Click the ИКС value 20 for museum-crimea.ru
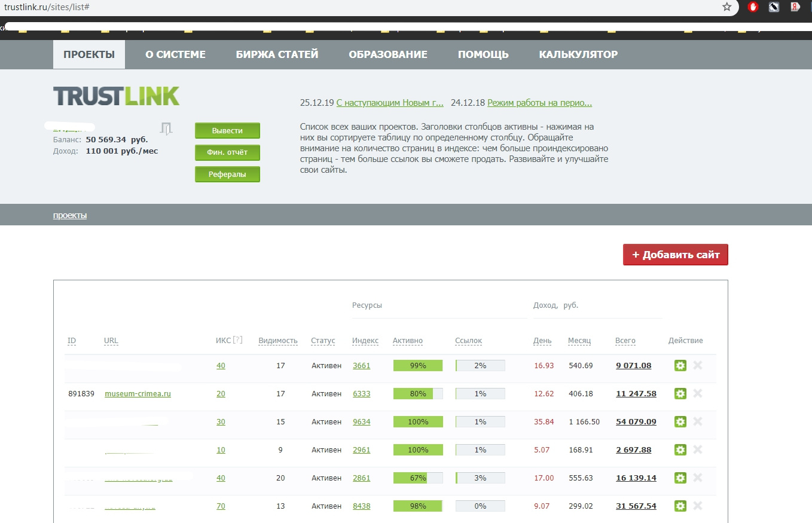The image size is (812, 523). [221, 393]
